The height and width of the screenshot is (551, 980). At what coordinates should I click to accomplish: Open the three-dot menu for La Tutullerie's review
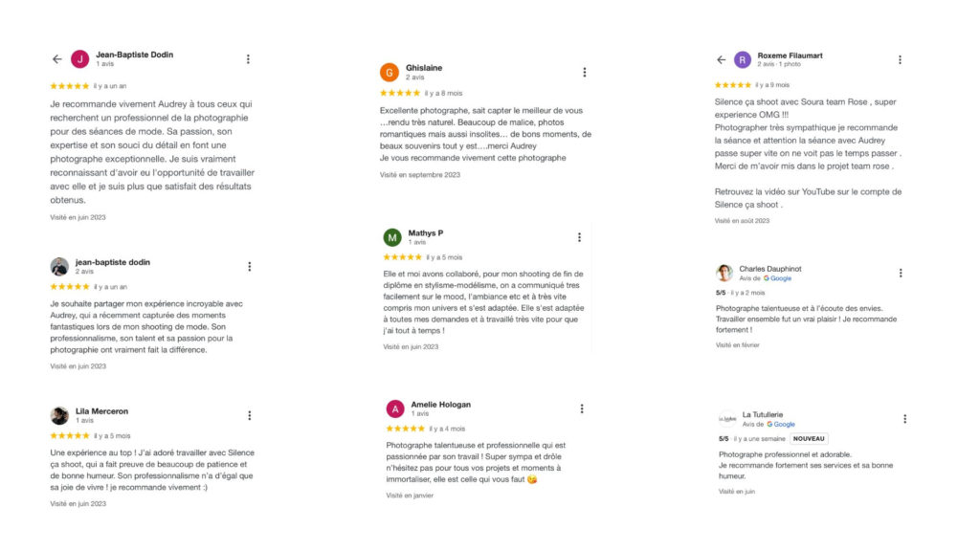pyautogui.click(x=904, y=419)
